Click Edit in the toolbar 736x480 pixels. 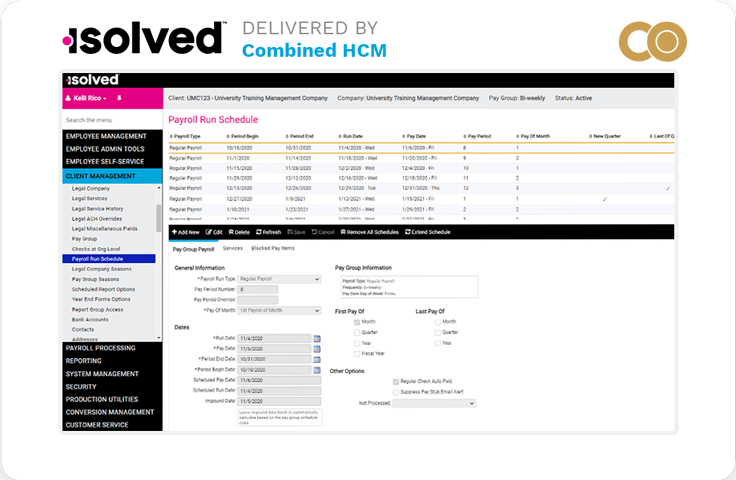coord(214,232)
